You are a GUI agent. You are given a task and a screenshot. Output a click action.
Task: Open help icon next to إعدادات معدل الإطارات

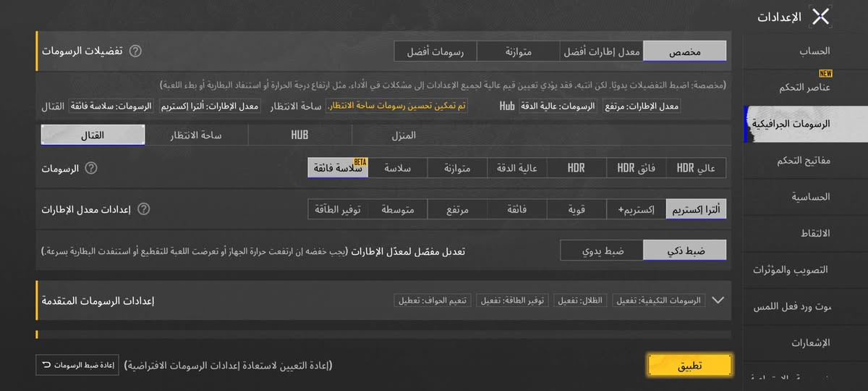[x=144, y=209]
